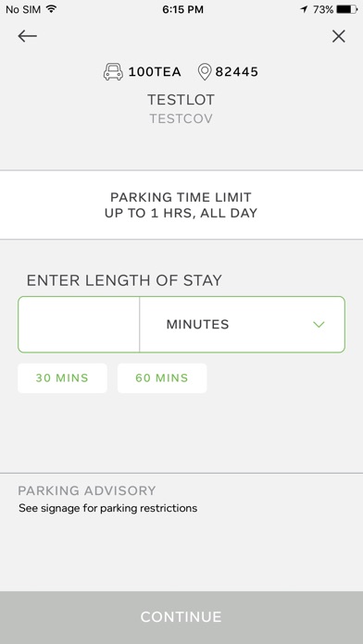The width and height of the screenshot is (363, 644).
Task: Tap the TESTLOT location name
Action: (181, 100)
